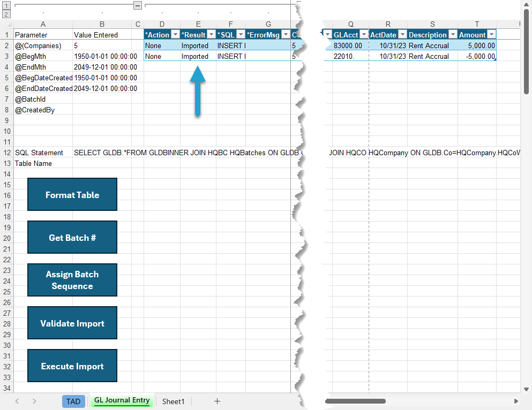Switch to the GL Journal Entry tab
Screen dimensions: 532x410
click(x=122, y=400)
